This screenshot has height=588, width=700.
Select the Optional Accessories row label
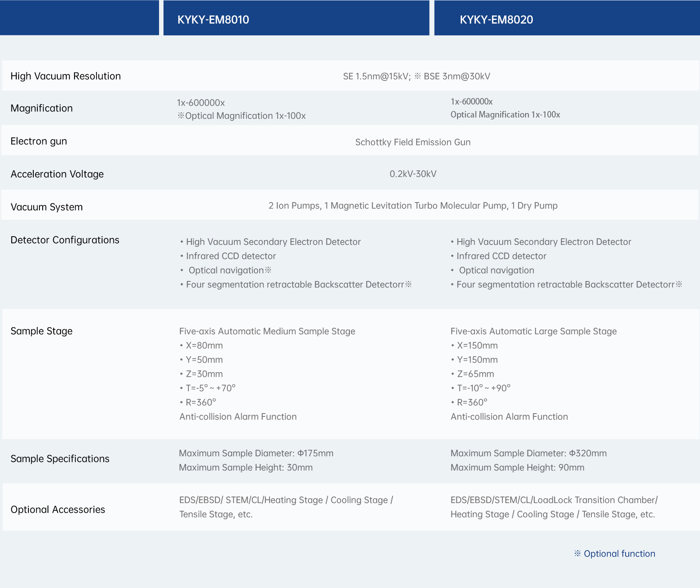pyautogui.click(x=58, y=510)
